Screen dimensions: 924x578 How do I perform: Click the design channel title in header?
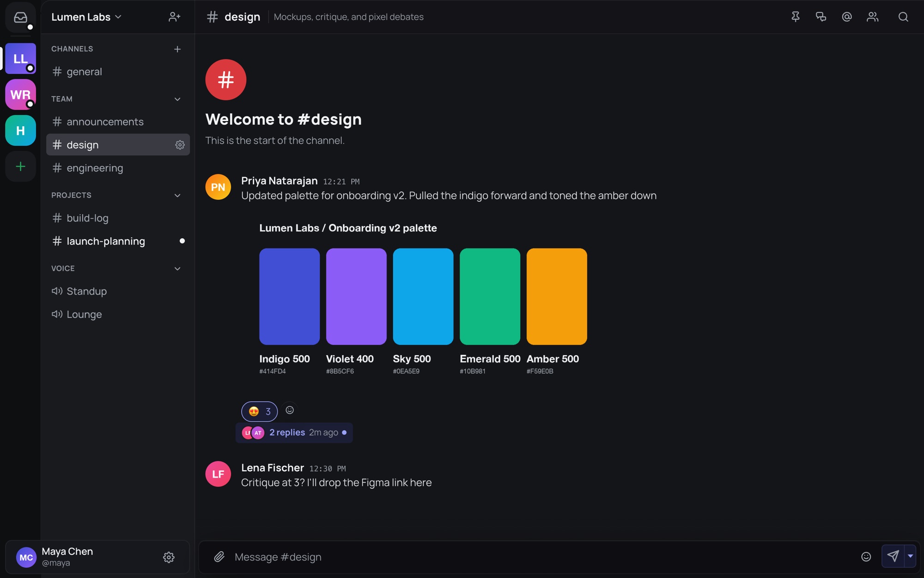coord(242,17)
